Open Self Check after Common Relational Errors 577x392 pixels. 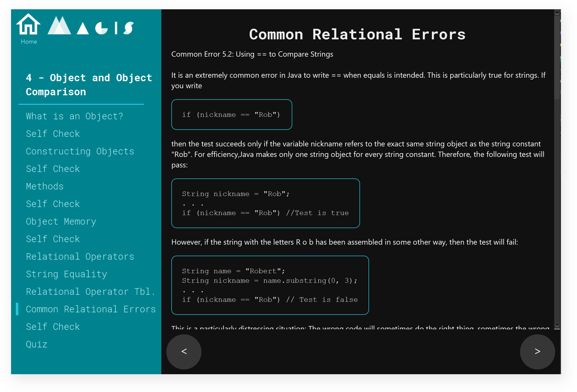coord(53,327)
